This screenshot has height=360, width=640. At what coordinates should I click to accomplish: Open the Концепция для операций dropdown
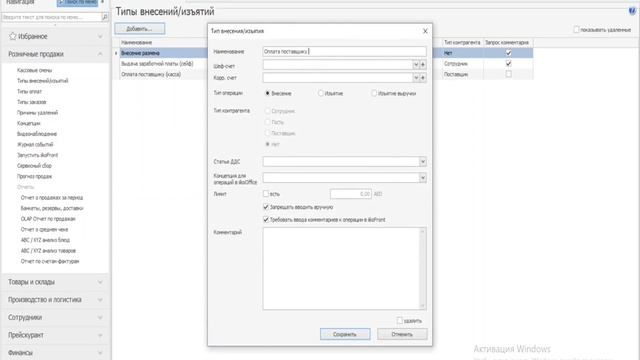coord(423,178)
